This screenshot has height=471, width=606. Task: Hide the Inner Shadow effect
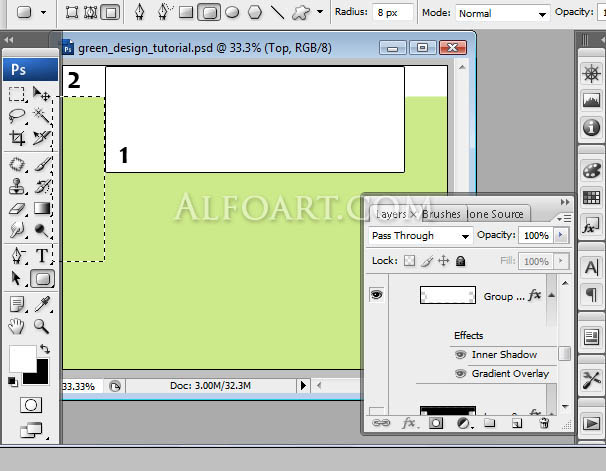click(460, 354)
